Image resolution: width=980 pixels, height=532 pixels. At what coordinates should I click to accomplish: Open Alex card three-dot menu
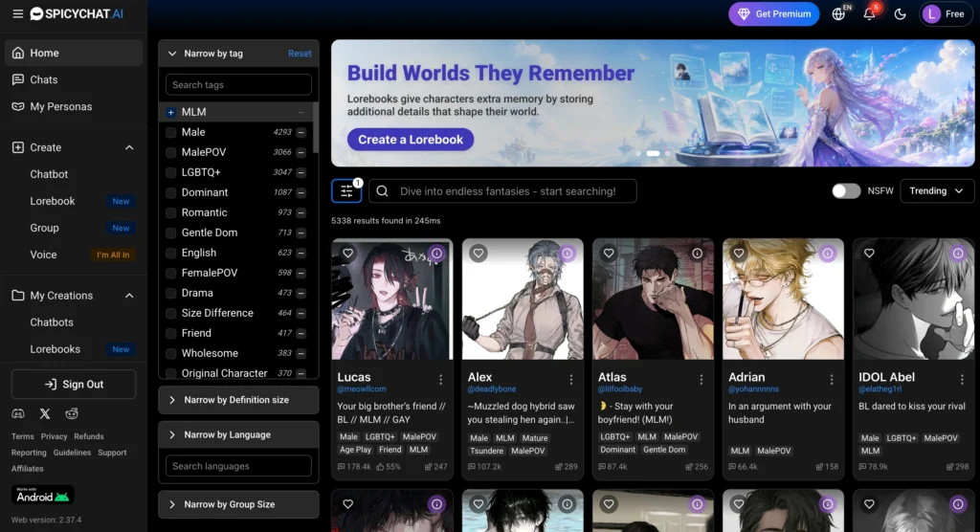point(570,380)
